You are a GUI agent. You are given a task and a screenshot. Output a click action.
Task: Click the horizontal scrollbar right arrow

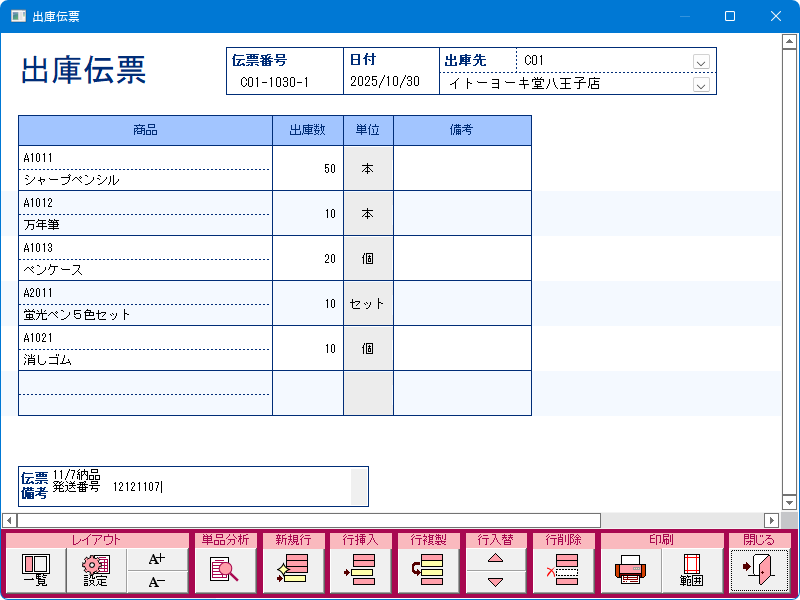(771, 520)
